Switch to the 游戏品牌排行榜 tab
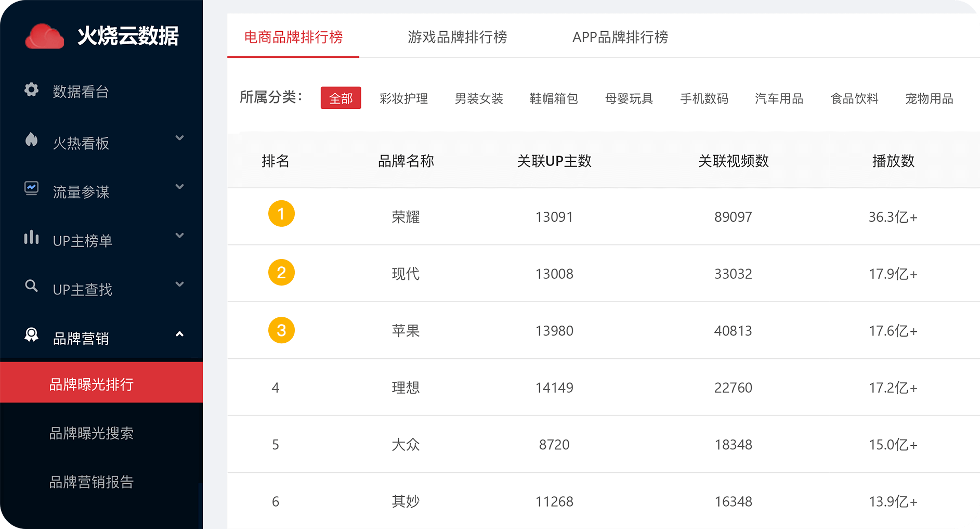This screenshot has height=529, width=980. 457,37
